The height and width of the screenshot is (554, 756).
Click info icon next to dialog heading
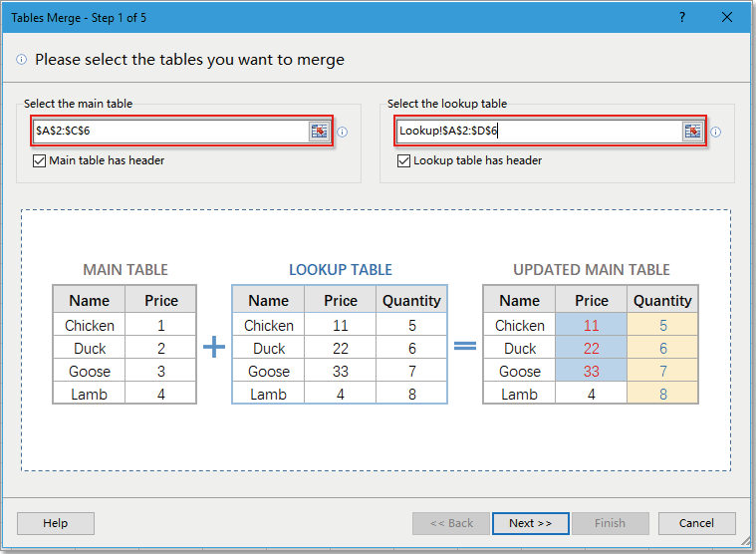[22, 60]
